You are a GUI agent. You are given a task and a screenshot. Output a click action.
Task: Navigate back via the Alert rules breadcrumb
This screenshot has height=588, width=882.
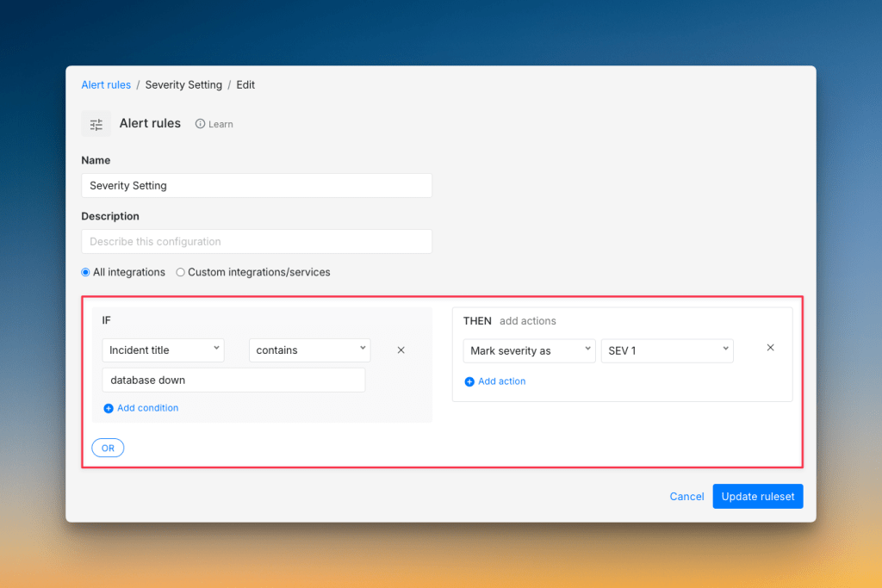(105, 84)
